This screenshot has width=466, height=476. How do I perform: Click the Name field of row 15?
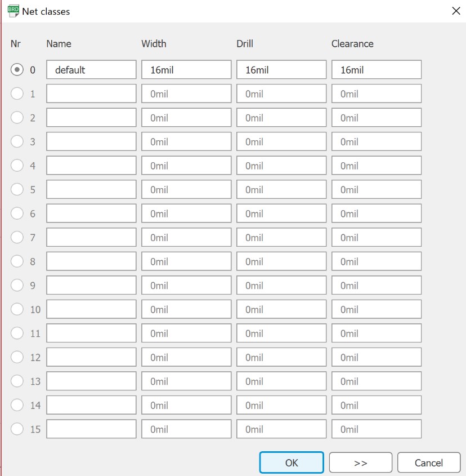point(91,429)
